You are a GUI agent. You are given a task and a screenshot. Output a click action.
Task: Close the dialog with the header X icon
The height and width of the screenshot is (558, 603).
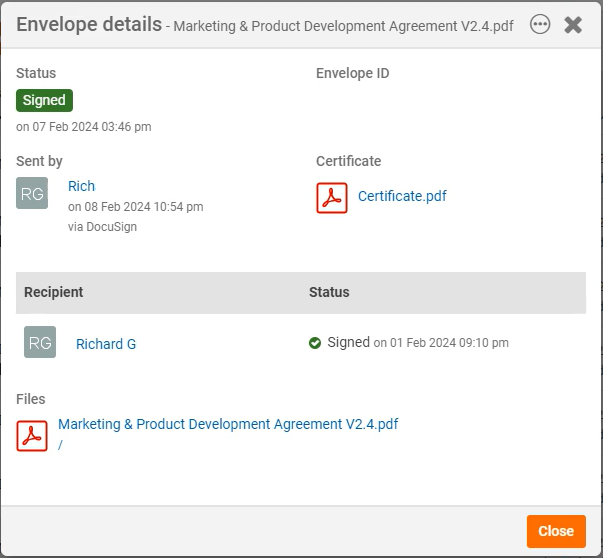coord(573,25)
